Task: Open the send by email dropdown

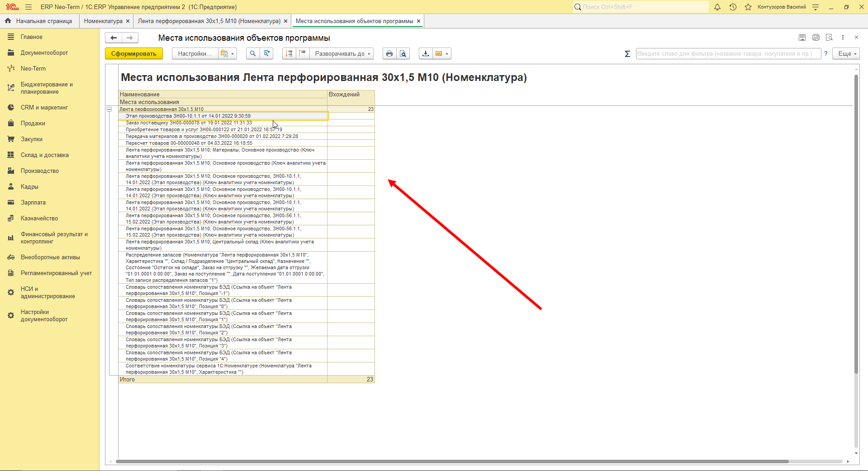Action: 442,54
